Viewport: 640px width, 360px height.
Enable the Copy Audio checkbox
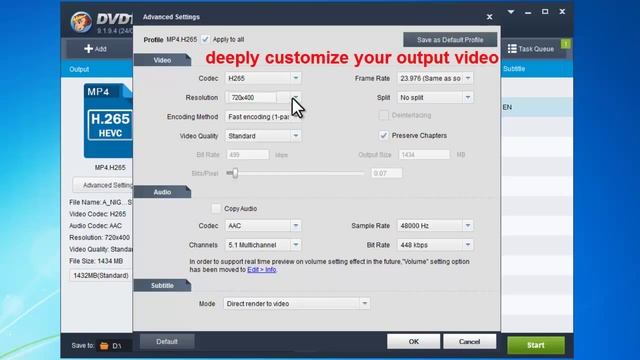click(216, 209)
